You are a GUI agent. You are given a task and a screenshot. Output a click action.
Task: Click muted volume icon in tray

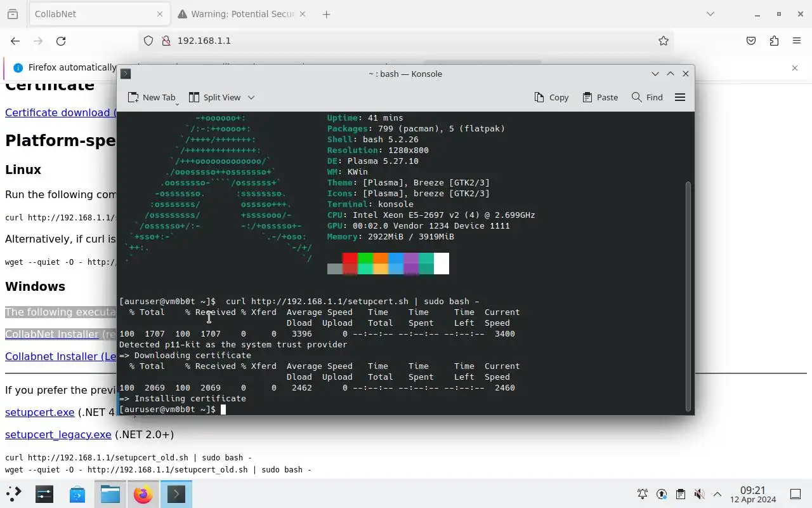(699, 494)
